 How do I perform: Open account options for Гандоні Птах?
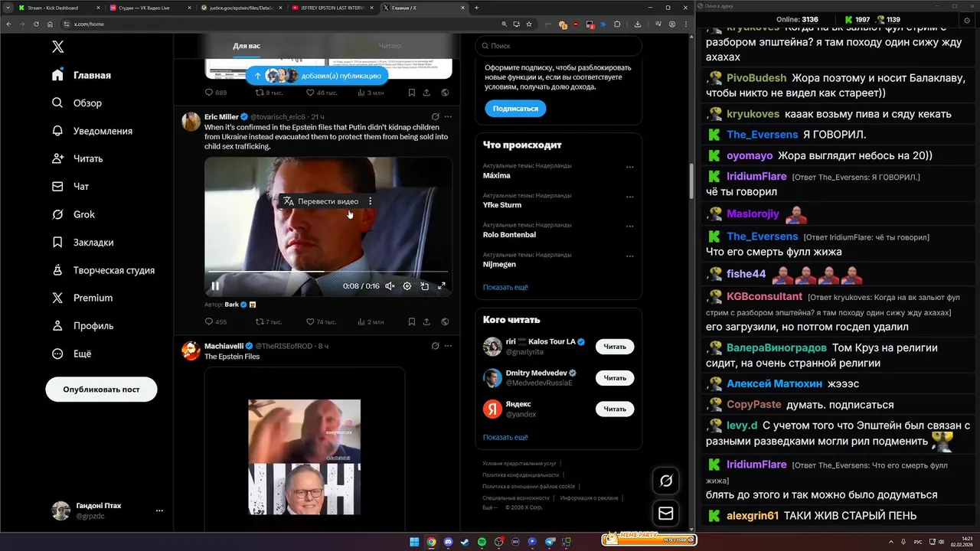[x=159, y=510]
